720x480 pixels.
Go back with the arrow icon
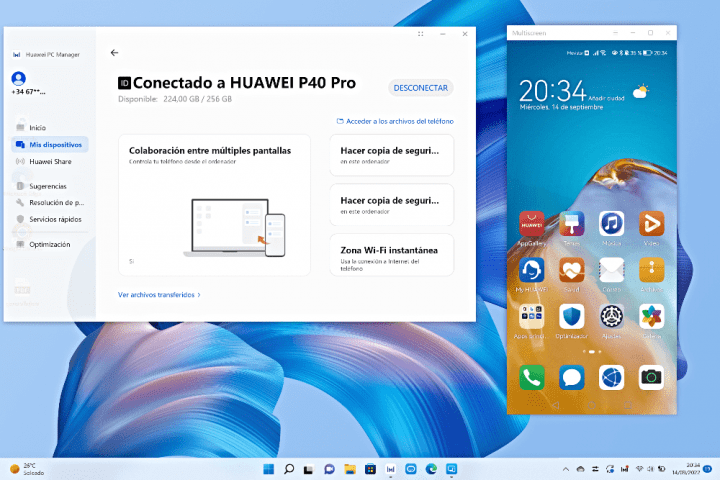pos(114,53)
